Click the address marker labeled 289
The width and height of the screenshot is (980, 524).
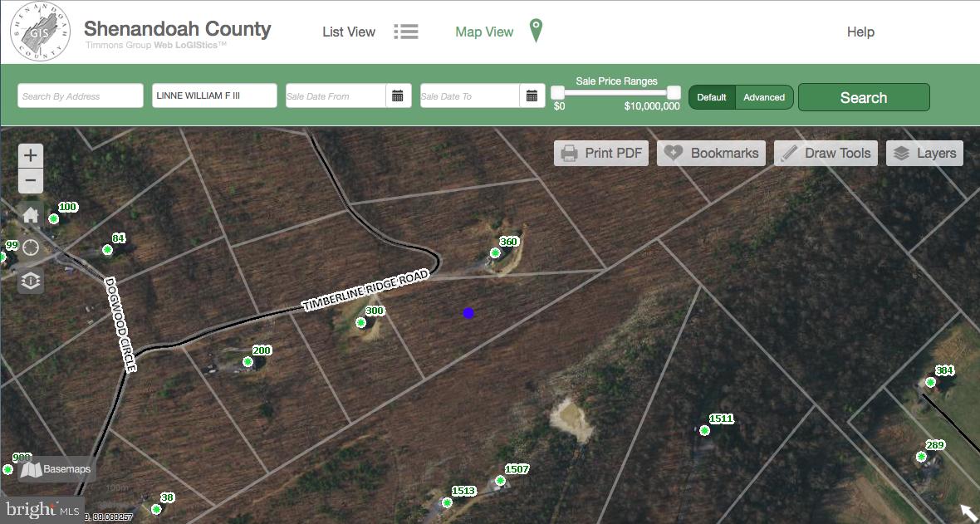(x=921, y=457)
